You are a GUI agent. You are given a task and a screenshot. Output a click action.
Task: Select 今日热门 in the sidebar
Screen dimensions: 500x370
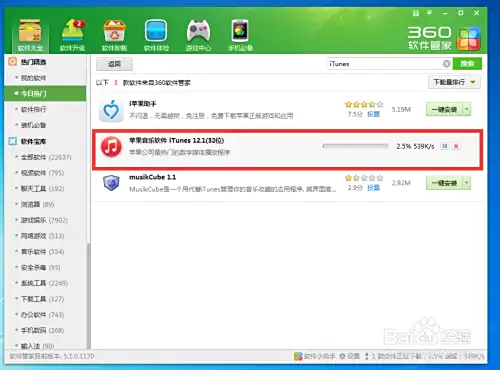click(x=45, y=94)
